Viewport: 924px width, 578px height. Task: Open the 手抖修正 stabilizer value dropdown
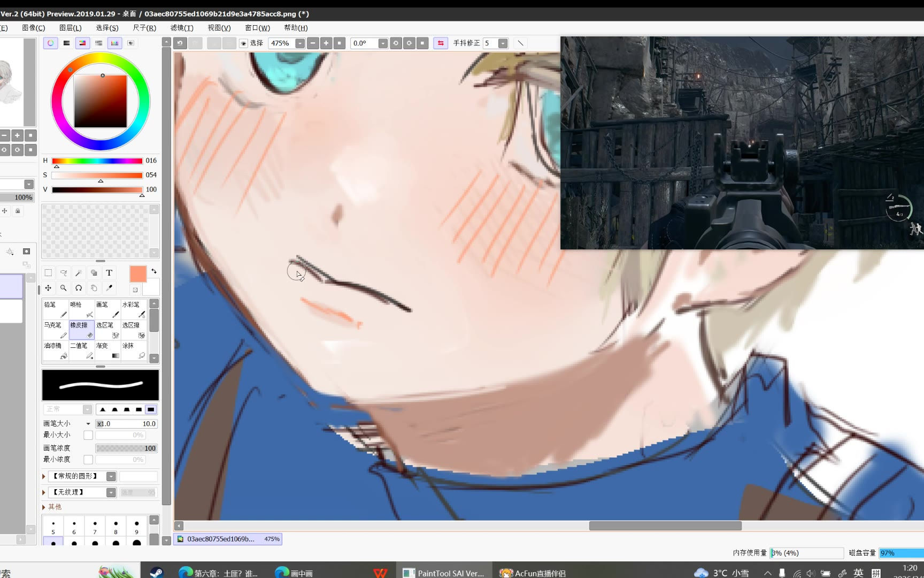(503, 43)
